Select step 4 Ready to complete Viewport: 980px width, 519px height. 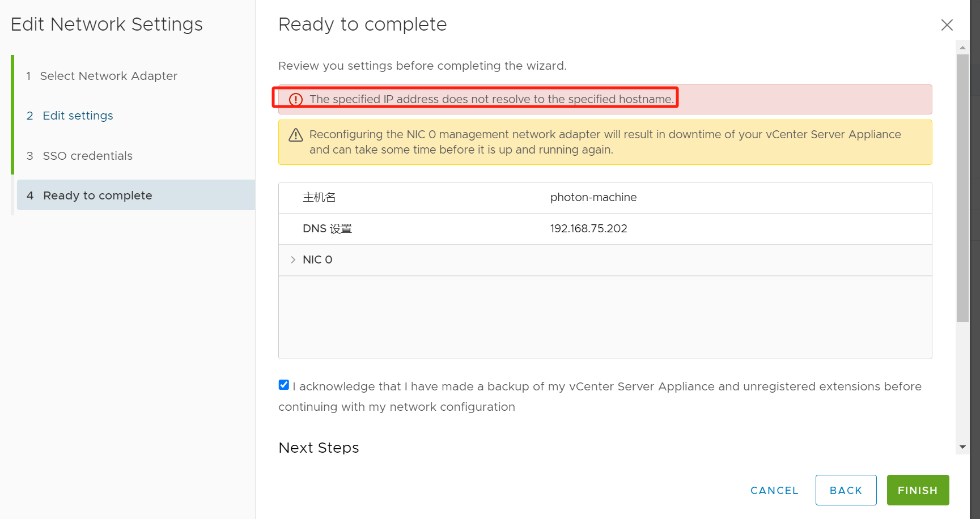136,195
